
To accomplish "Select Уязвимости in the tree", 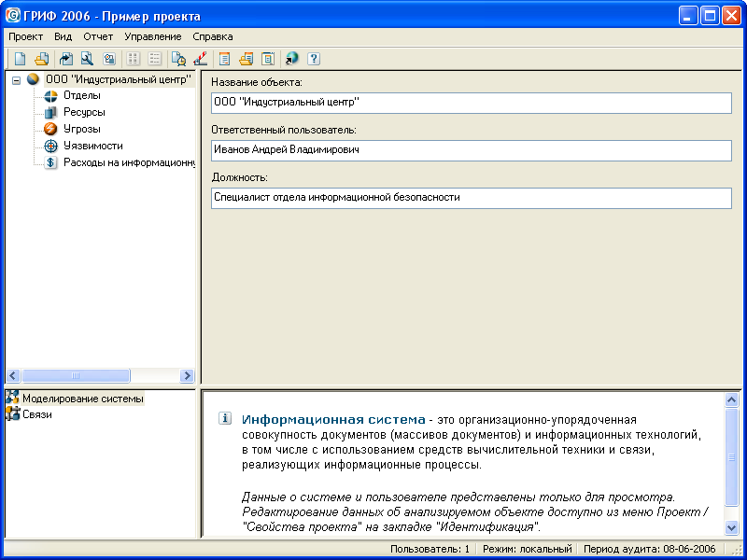I will (93, 146).
